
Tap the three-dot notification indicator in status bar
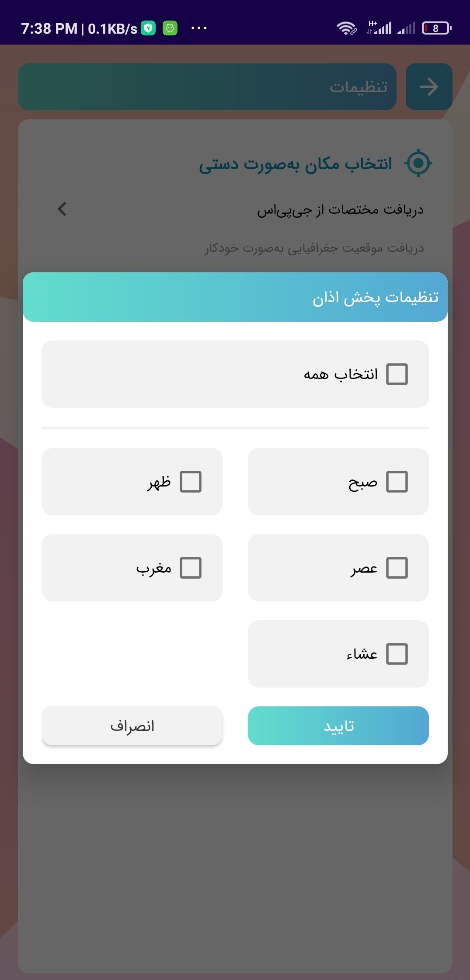pyautogui.click(x=199, y=28)
